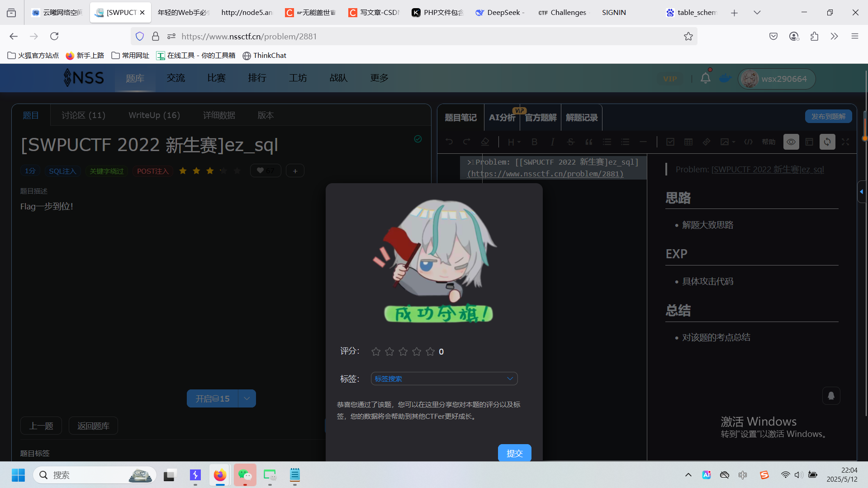Toggle preview eye icon in editor

point(791,142)
